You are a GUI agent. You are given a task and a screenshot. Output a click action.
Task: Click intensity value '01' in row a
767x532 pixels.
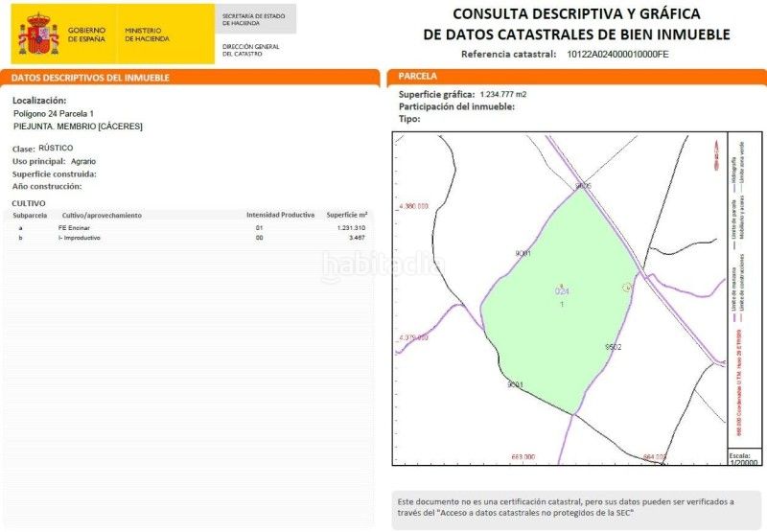[x=259, y=228]
